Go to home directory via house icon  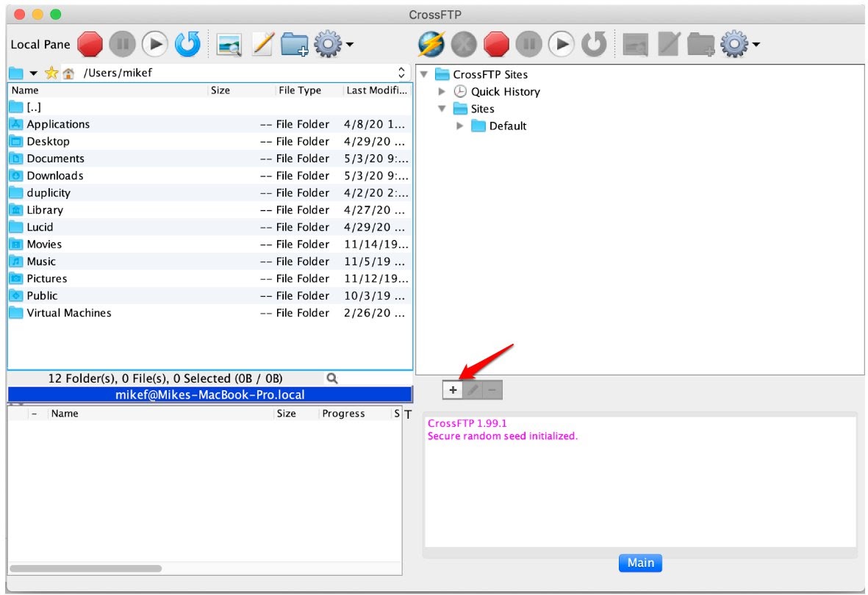68,73
